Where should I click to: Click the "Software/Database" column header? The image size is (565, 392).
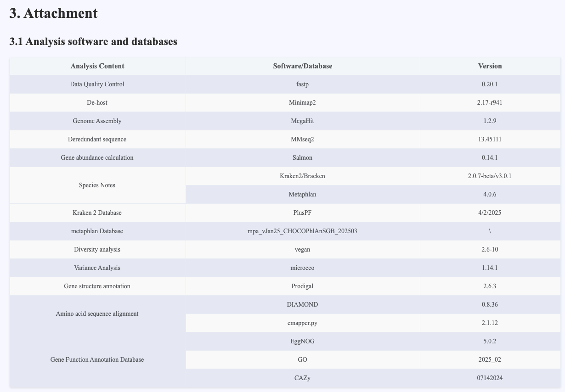pos(302,66)
